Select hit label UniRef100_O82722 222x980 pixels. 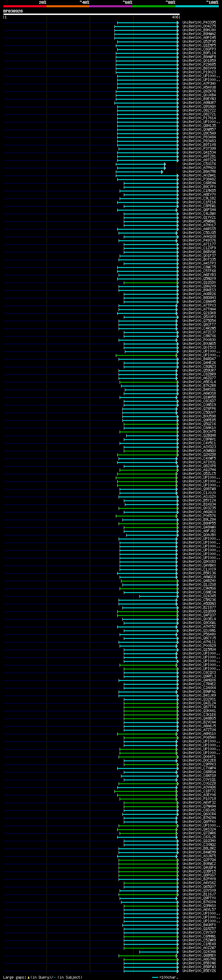199,110
